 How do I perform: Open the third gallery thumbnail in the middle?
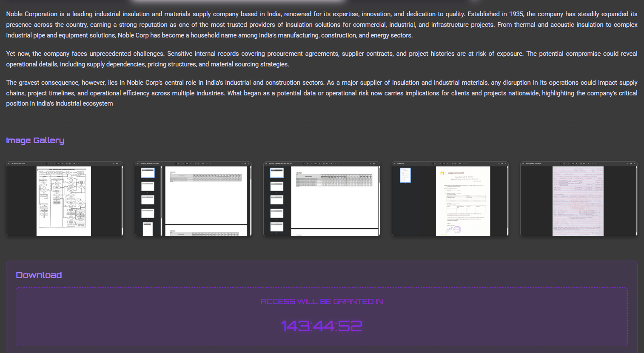322,199
